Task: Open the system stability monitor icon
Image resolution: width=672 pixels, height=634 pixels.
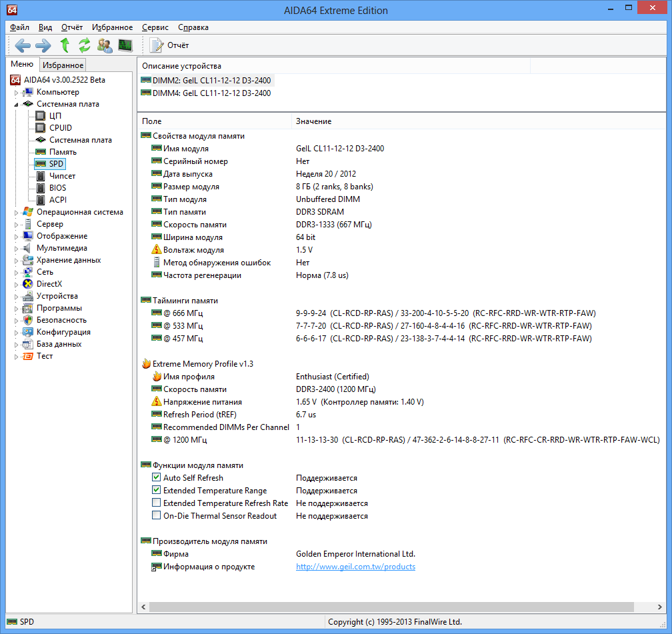Action: click(125, 45)
